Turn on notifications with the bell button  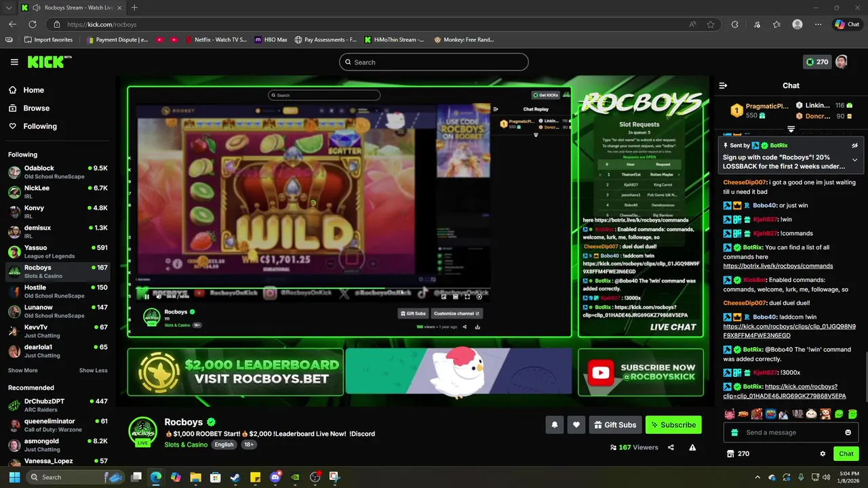pos(554,425)
